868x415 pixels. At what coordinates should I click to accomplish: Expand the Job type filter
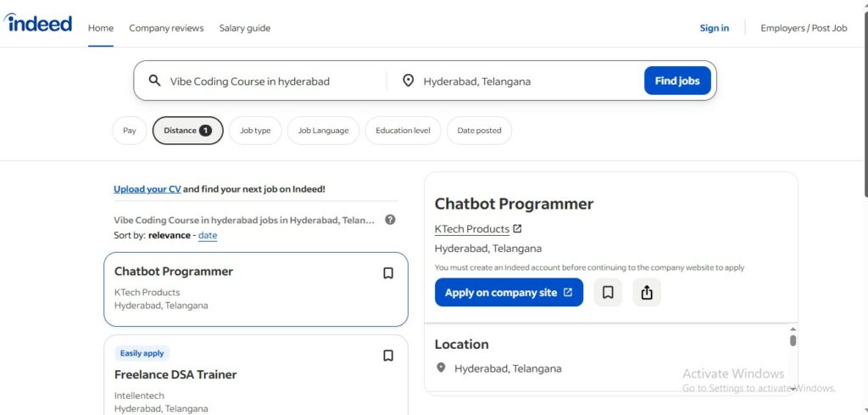click(x=255, y=131)
